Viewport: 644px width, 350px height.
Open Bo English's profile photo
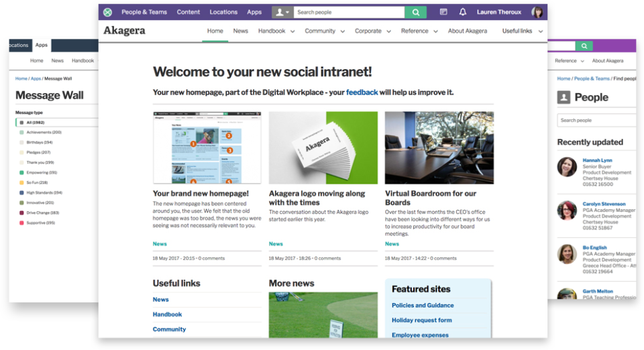pyautogui.click(x=567, y=254)
